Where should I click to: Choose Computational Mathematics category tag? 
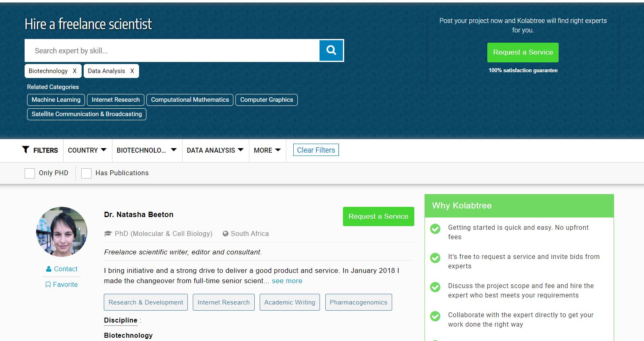190,100
